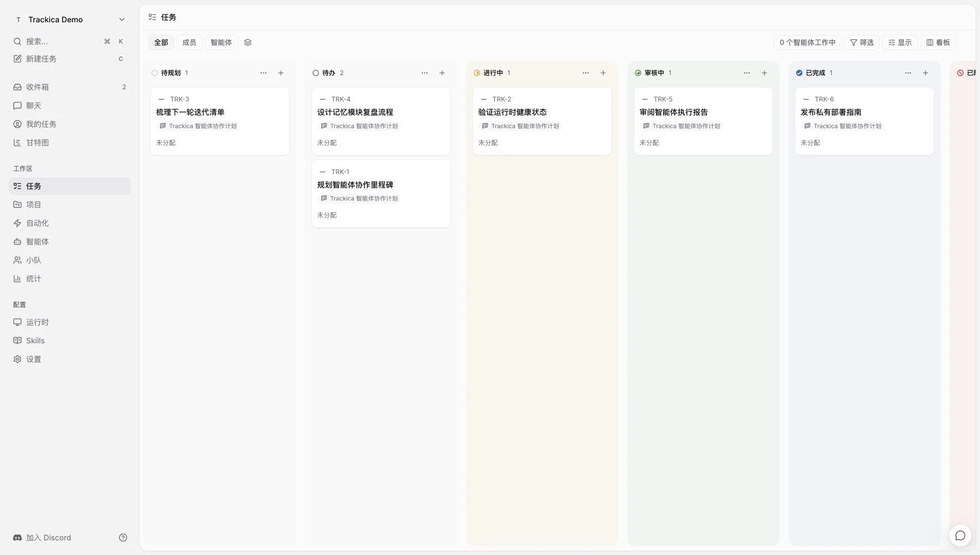This screenshot has height=555, width=980.
Task: Open 统计 statistics page
Action: (x=70, y=279)
